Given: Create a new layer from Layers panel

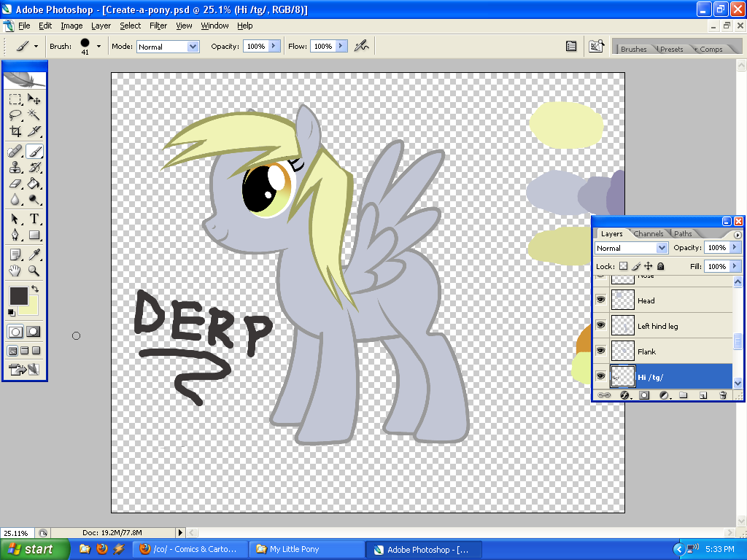Looking at the screenshot, I should 703,395.
